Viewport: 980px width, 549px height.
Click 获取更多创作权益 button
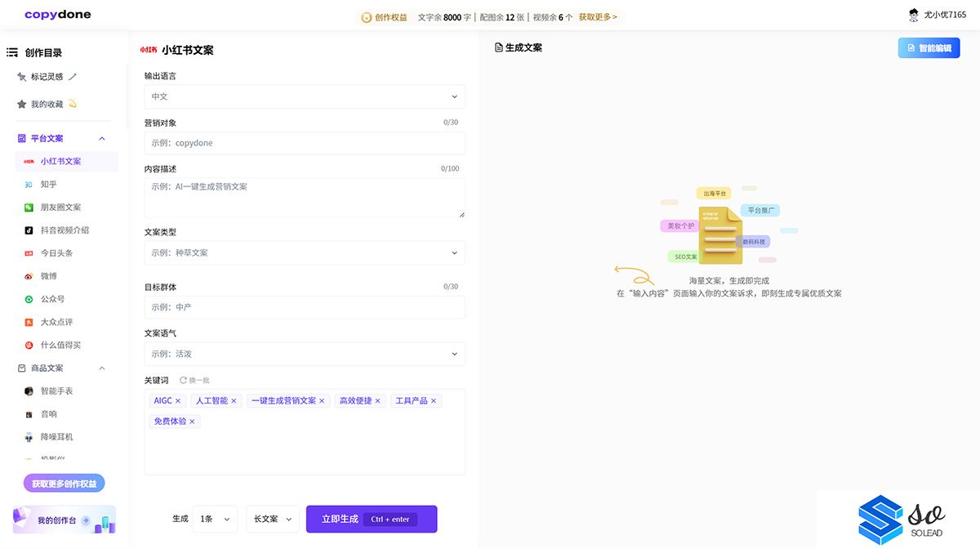pos(65,484)
